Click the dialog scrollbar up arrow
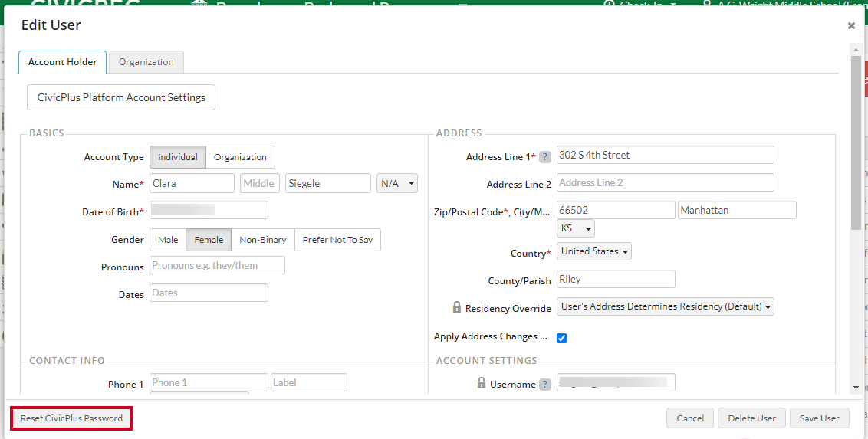 (x=856, y=50)
